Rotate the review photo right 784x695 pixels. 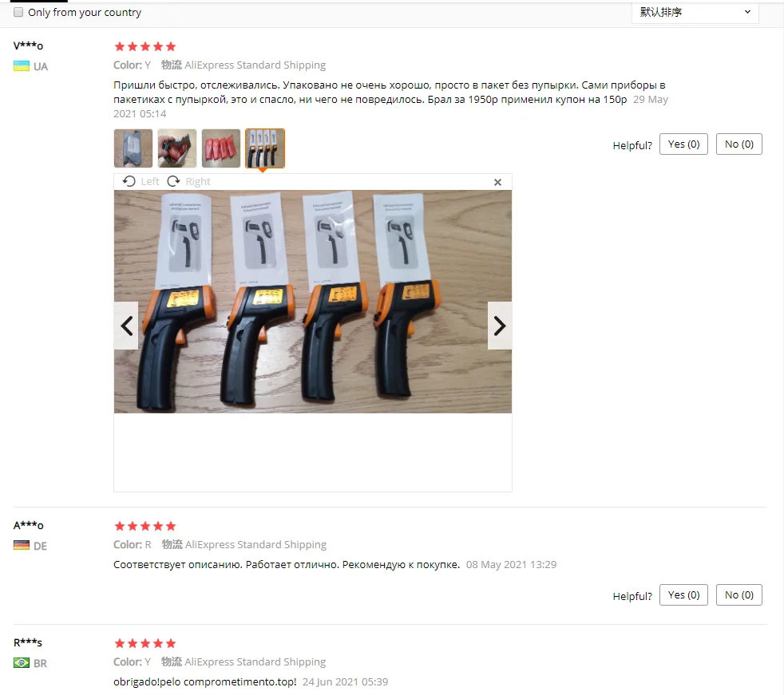point(188,181)
